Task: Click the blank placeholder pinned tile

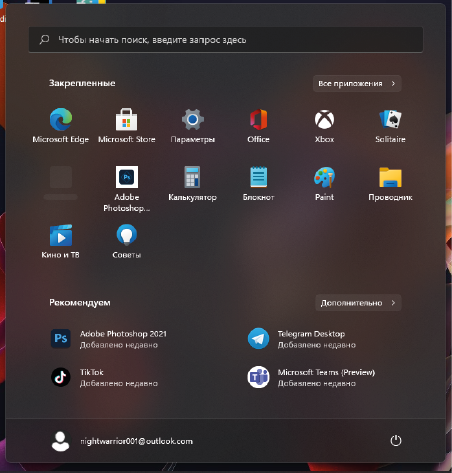Action: pos(61,183)
